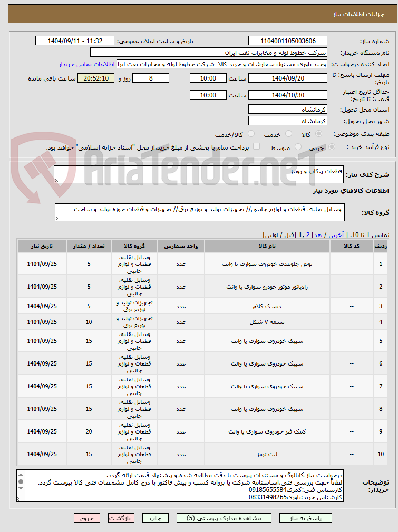Screen dimensions: 398x532
Task: Click the price validity date 1404/10/30 field
Action: (x=288, y=95)
